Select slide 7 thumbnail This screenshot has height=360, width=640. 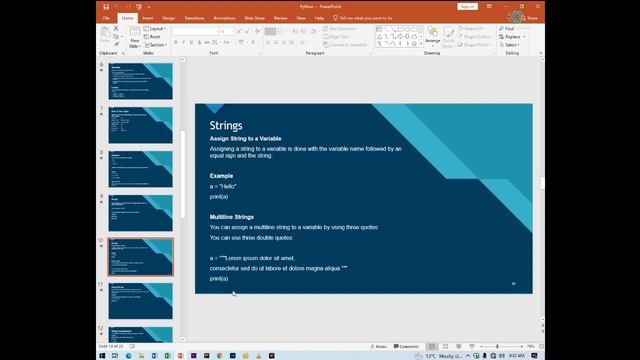(140, 125)
